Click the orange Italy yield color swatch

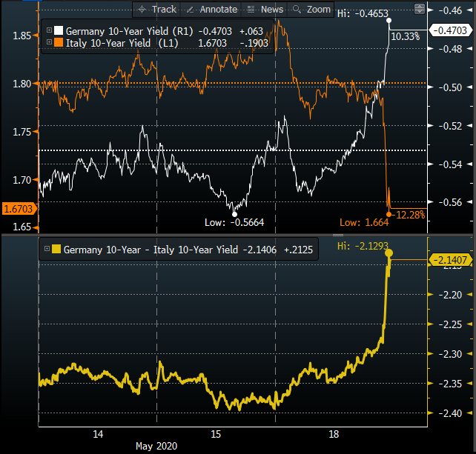coord(59,43)
